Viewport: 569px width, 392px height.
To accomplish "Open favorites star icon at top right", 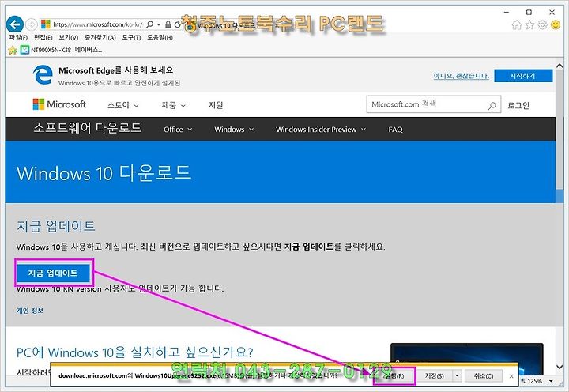I will click(529, 24).
